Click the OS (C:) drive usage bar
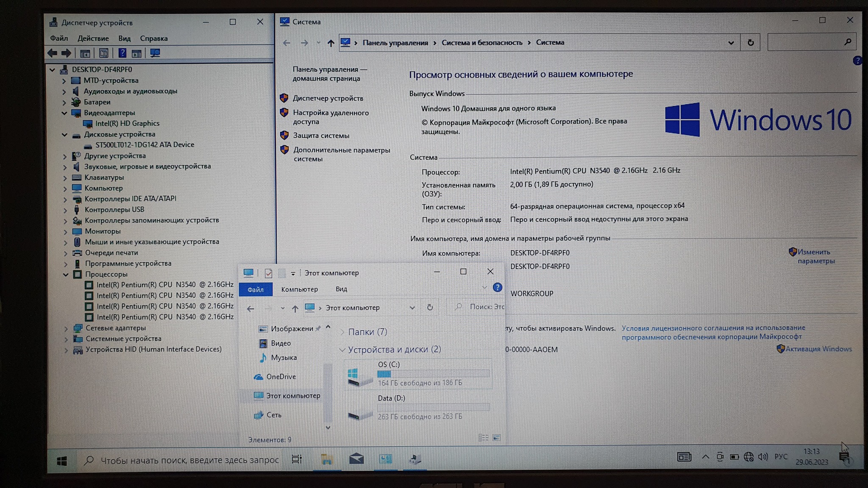The height and width of the screenshot is (488, 868). (x=433, y=374)
